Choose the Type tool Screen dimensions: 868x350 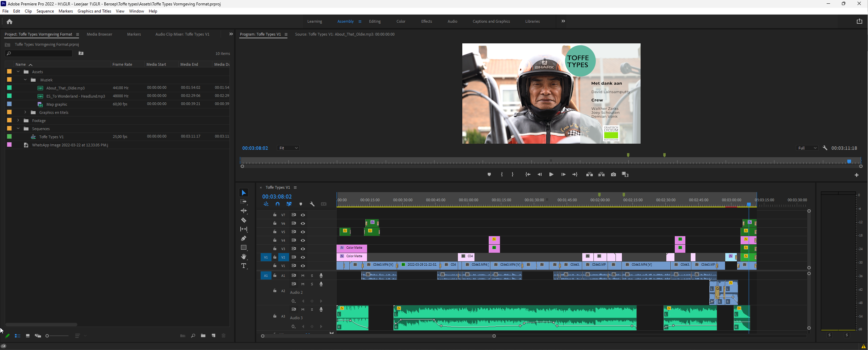[x=243, y=266]
